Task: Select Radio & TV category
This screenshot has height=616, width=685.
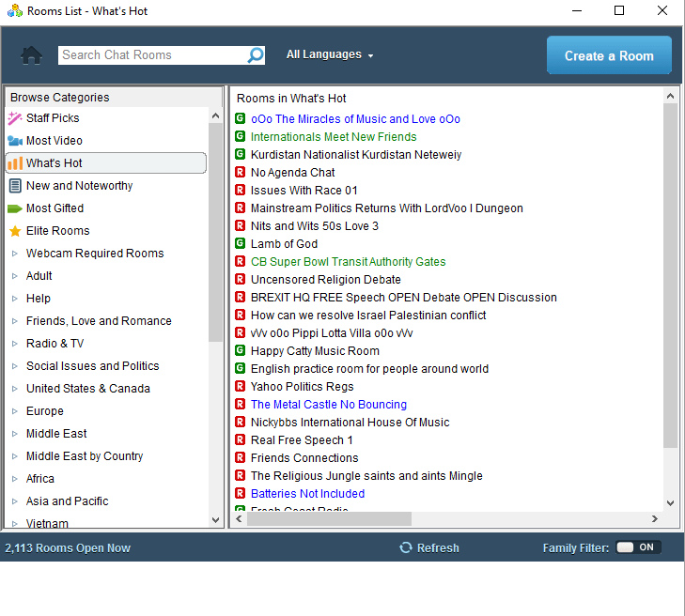Action: click(x=54, y=344)
